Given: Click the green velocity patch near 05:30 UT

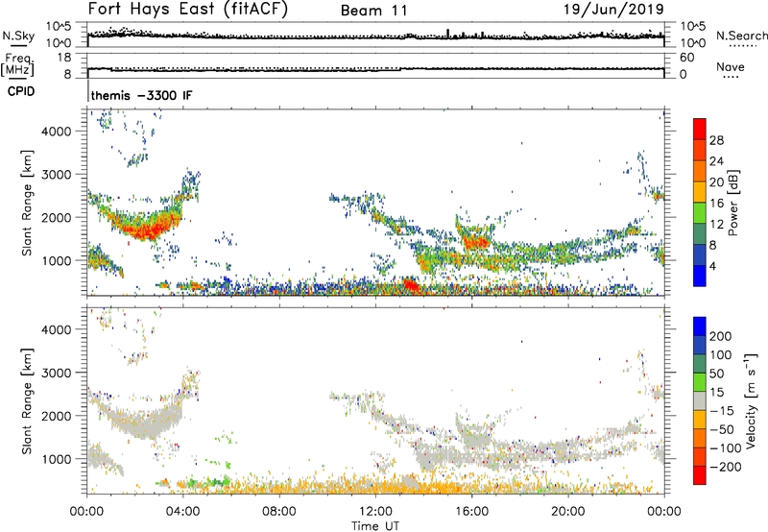Looking at the screenshot, I should click(x=218, y=482).
